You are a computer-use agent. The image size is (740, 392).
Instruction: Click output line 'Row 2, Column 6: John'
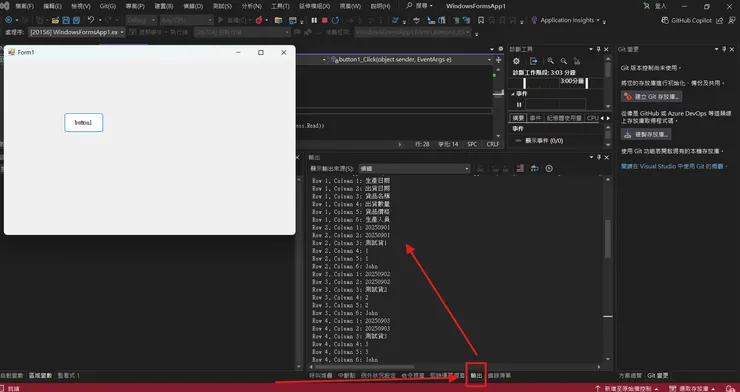[345, 266]
